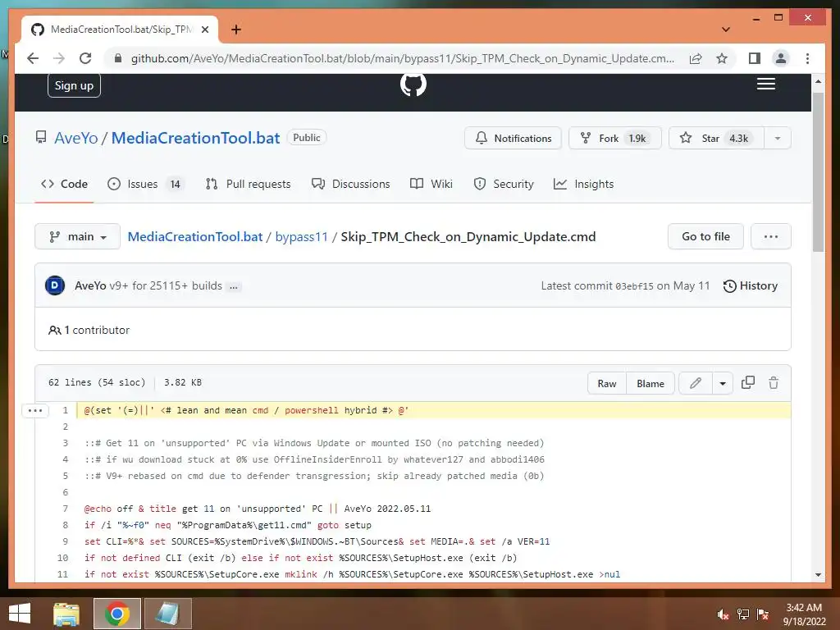Viewport: 840px width, 630px height.
Task: Click the page vertical scrollbar thumb
Action: coord(818,171)
